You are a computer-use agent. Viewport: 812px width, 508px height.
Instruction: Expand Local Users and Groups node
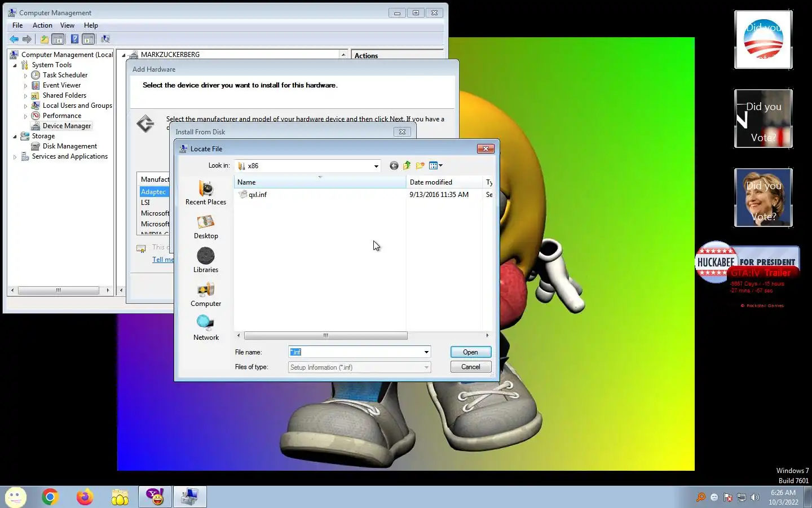(25, 106)
